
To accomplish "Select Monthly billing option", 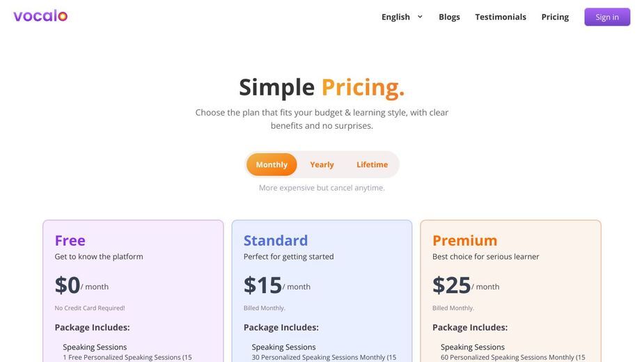I will coord(272,164).
